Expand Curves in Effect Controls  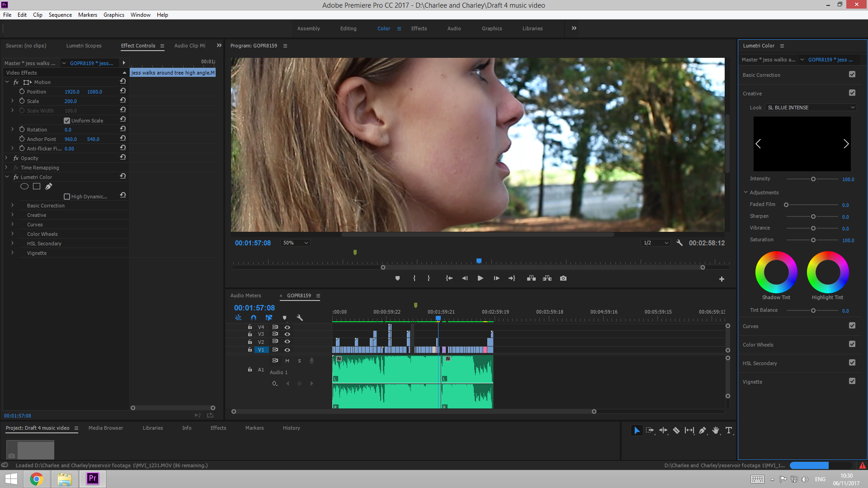[x=13, y=225]
